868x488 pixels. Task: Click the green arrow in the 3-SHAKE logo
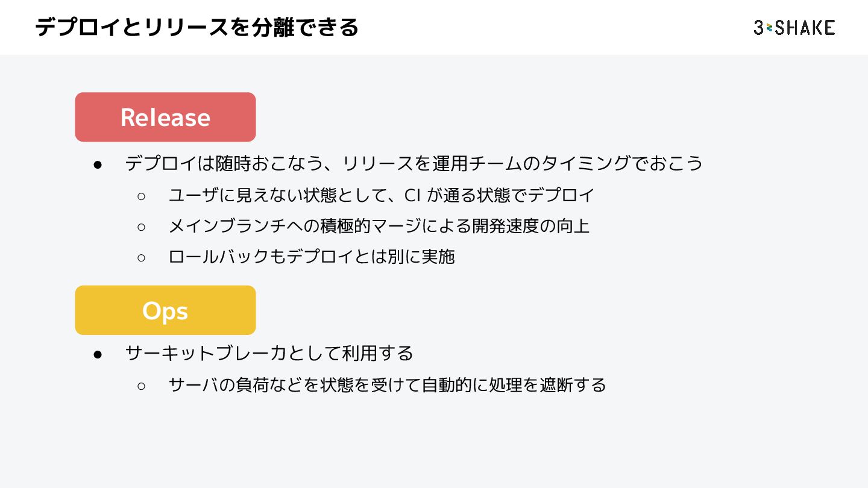click(769, 28)
